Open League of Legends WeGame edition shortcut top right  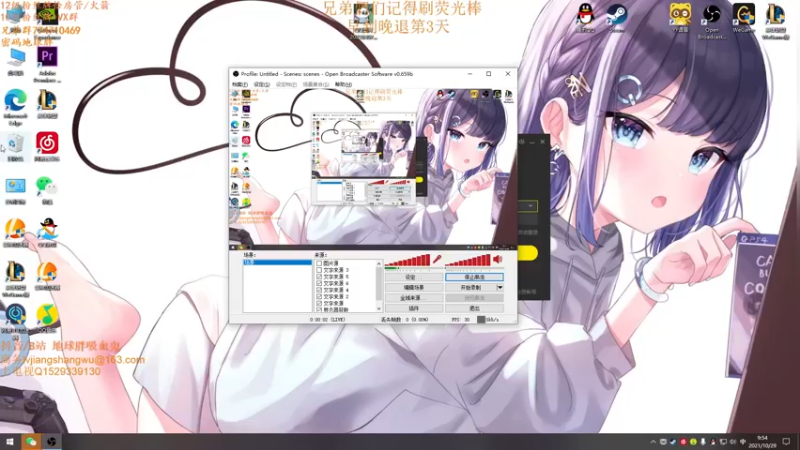point(776,21)
